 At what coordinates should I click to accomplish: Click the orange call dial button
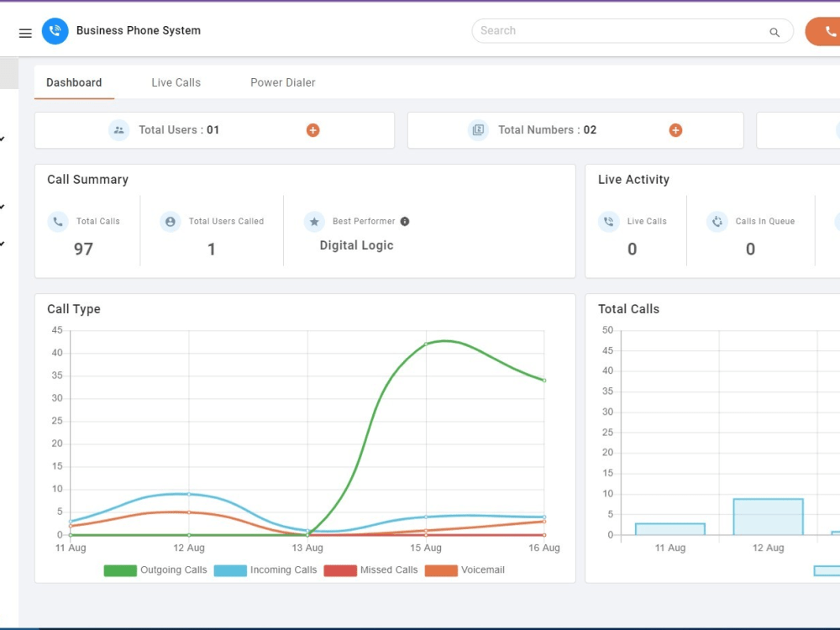(x=823, y=32)
